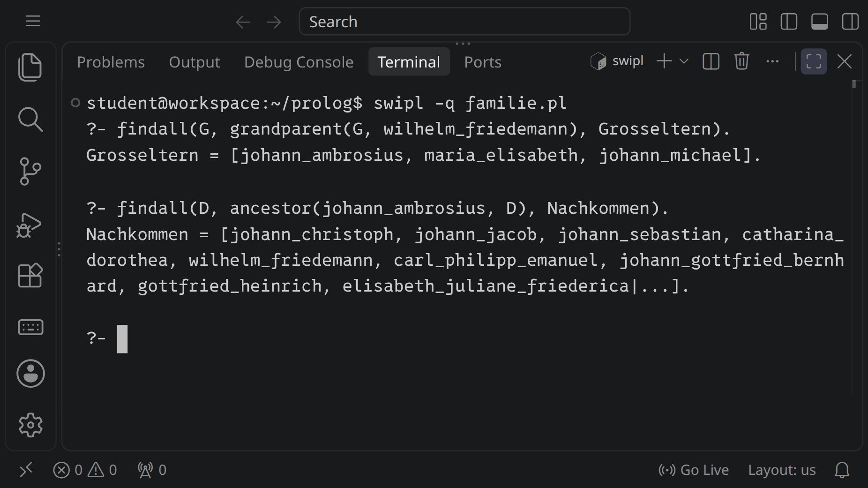Toggle the secondary side bar

pos(850,22)
